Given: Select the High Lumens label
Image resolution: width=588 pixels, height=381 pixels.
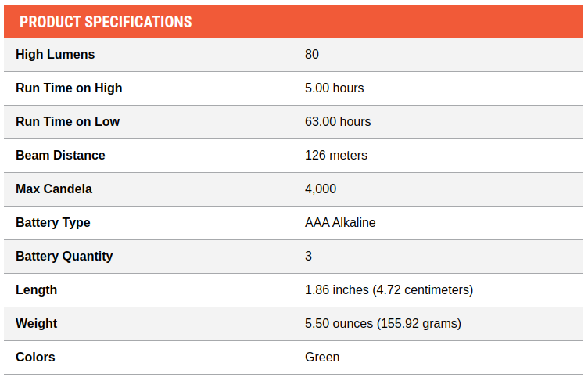Looking at the screenshot, I should (55, 55).
